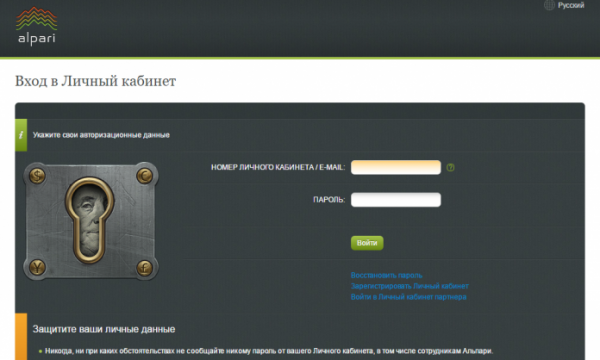Click the yen coin on lock plate
Image resolution: width=600 pixels, height=360 pixels.
[37, 267]
